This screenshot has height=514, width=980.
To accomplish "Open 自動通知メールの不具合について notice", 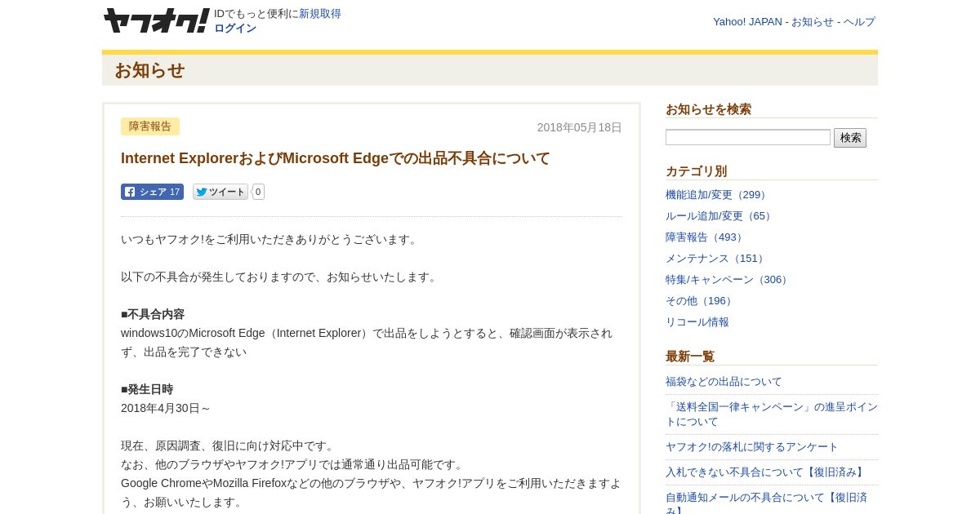I will 766,503.
